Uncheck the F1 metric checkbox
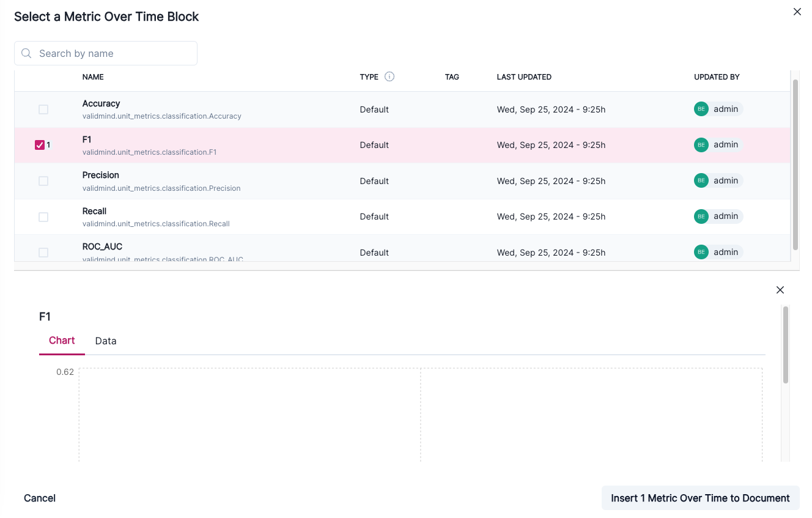Viewport: 812px width, 518px height. pos(40,144)
